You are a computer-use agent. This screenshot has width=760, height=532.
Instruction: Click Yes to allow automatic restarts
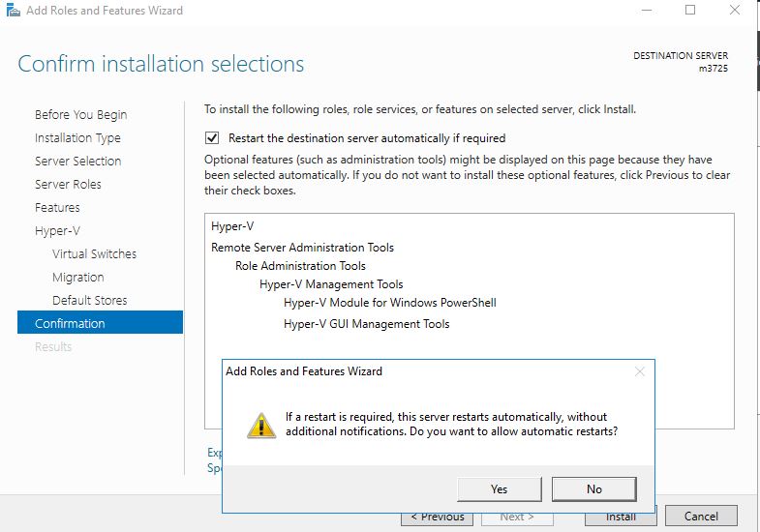tap(500, 488)
